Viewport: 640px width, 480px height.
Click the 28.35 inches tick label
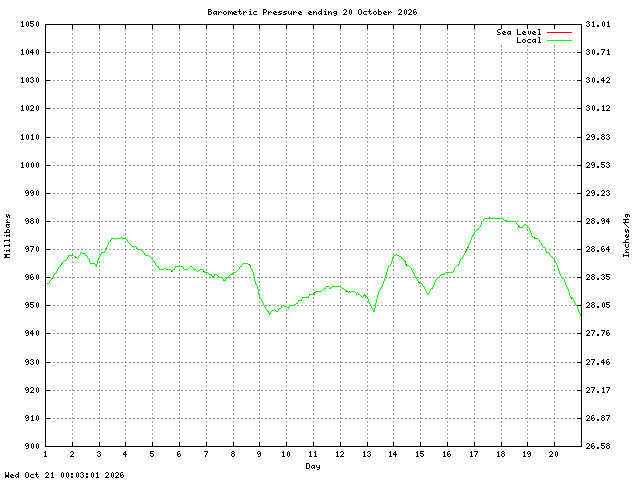point(598,278)
